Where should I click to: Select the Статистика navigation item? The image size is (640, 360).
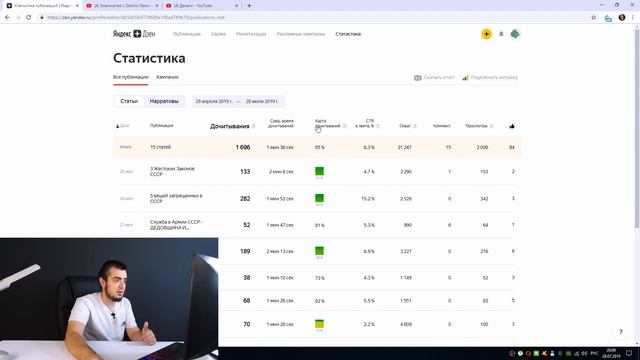348,34
